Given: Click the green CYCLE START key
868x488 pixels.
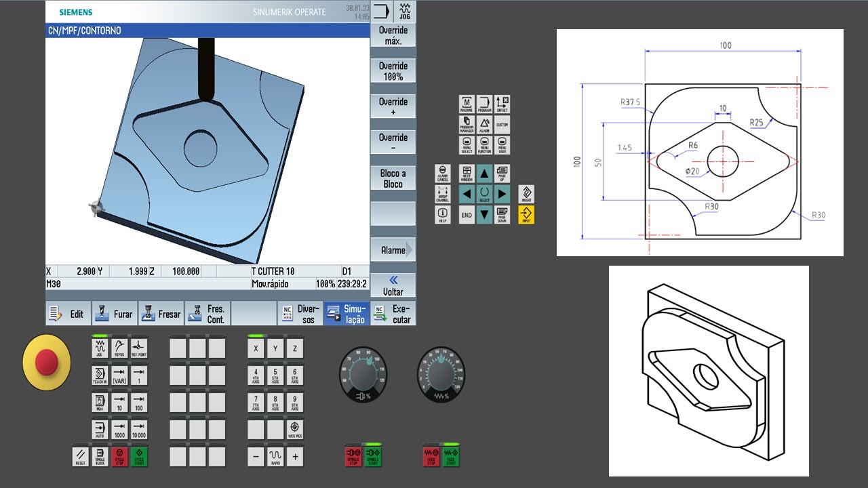Looking at the screenshot, I should pos(139,456).
